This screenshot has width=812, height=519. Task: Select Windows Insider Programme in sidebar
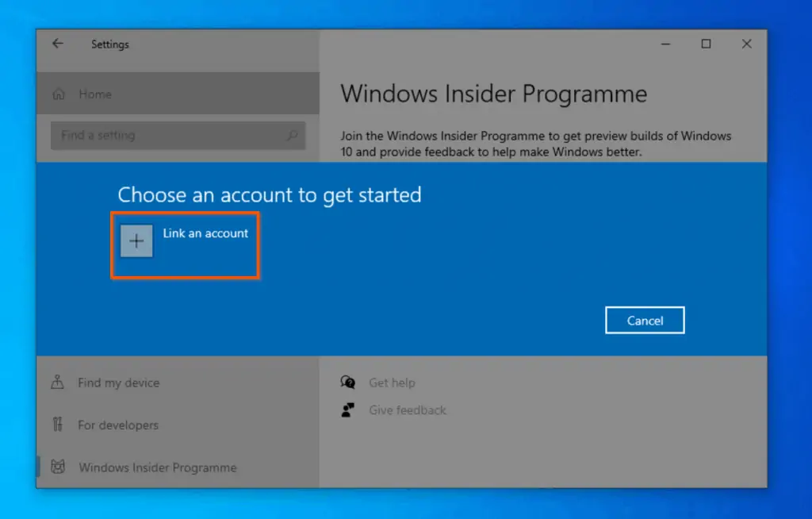point(158,467)
